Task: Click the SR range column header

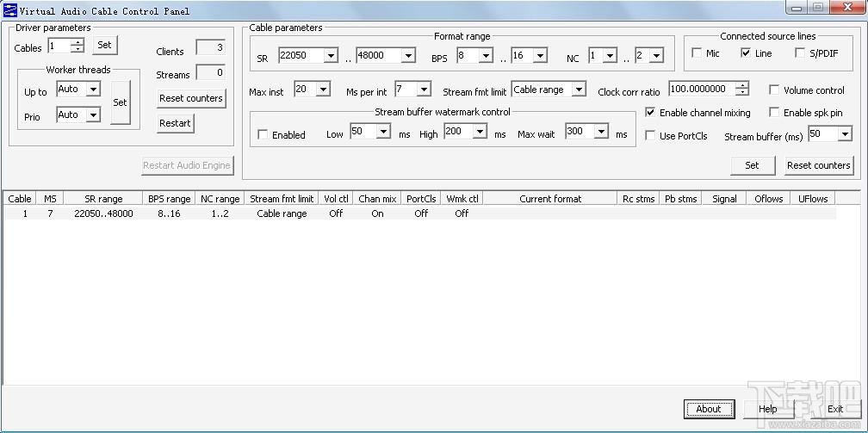Action: point(103,198)
